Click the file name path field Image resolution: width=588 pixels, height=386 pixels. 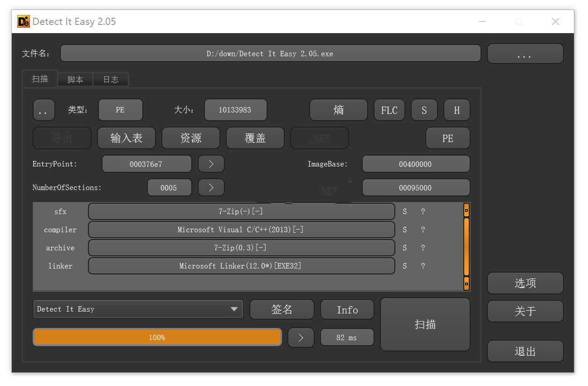pos(270,54)
